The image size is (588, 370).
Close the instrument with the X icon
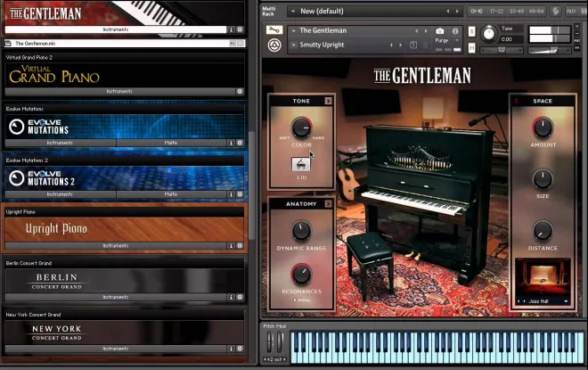577,27
